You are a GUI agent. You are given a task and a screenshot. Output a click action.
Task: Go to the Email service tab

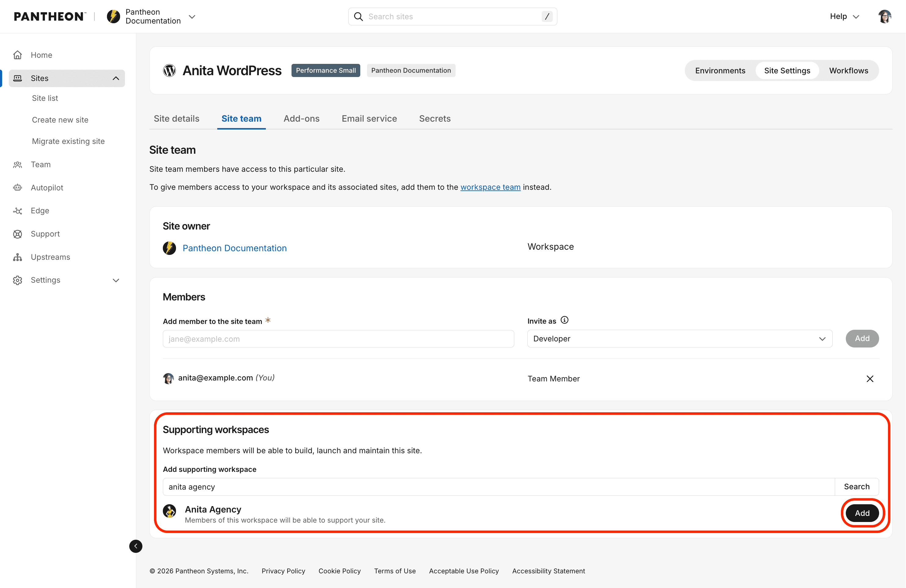[x=369, y=119]
